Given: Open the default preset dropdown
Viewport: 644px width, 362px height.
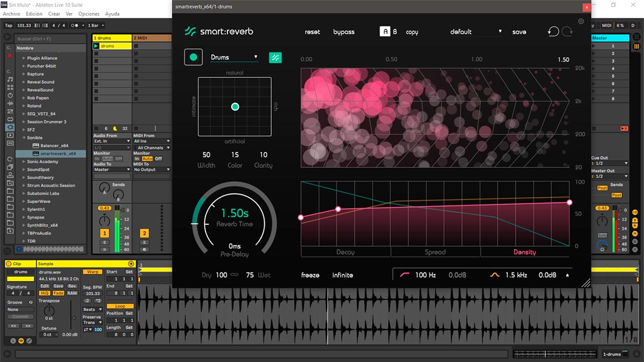Looking at the screenshot, I should 475,32.
